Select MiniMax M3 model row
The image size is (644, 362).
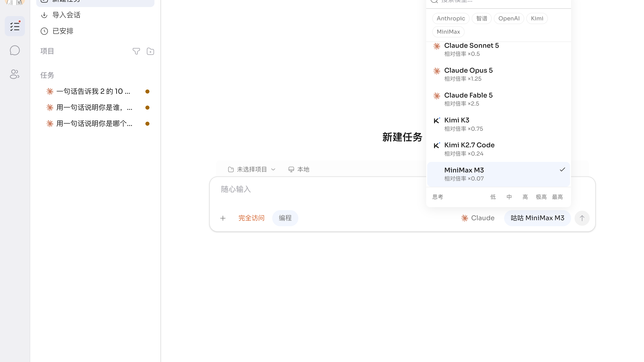(499, 174)
